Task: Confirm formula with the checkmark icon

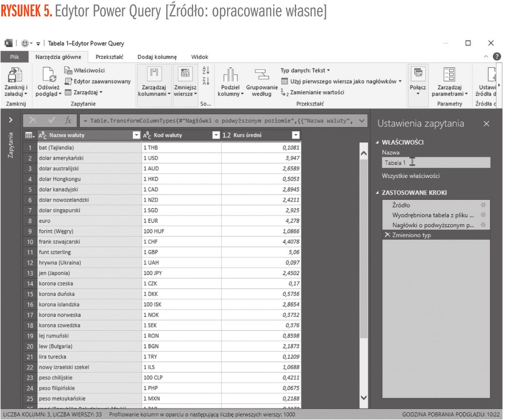Action: [51, 120]
